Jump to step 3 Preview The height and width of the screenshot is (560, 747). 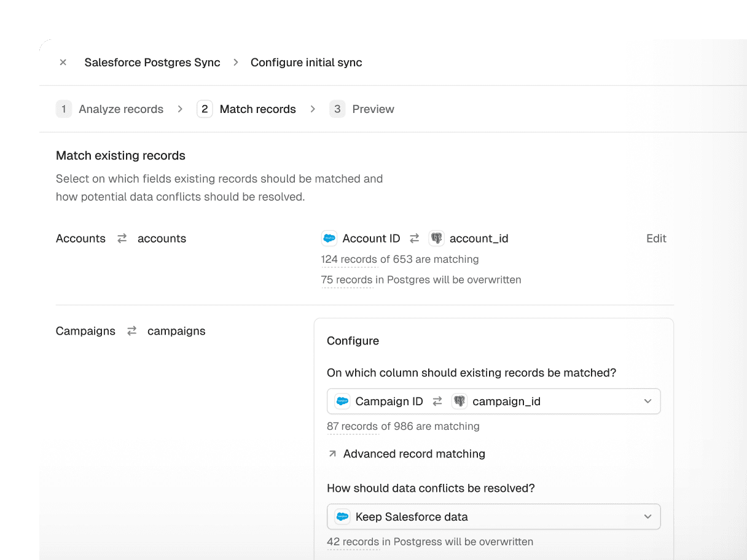pyautogui.click(x=362, y=109)
